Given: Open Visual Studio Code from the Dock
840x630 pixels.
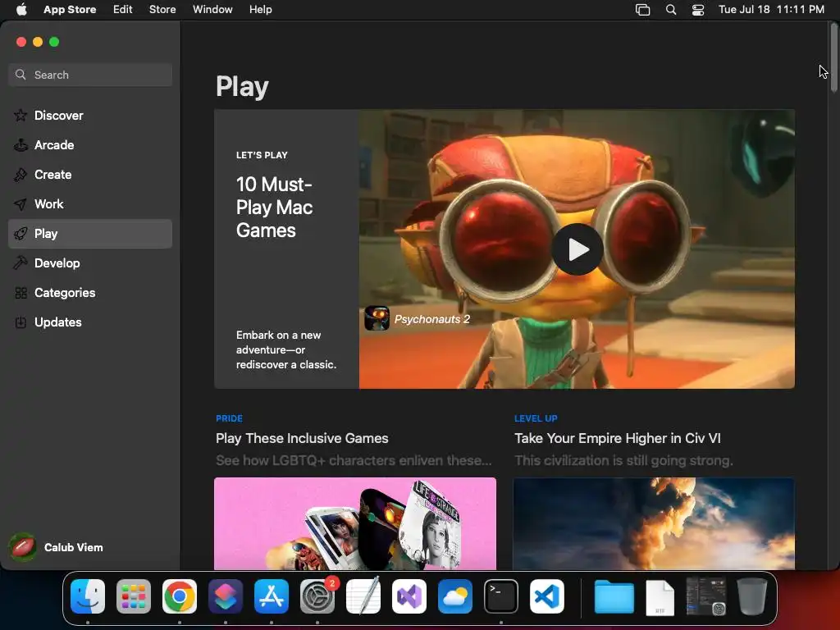Looking at the screenshot, I should [547, 596].
